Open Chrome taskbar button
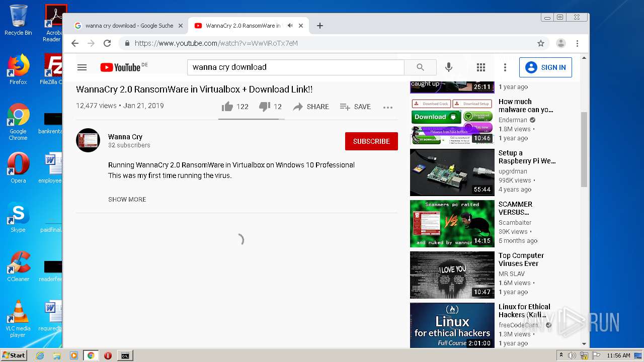This screenshot has width=644, height=362. [x=91, y=355]
